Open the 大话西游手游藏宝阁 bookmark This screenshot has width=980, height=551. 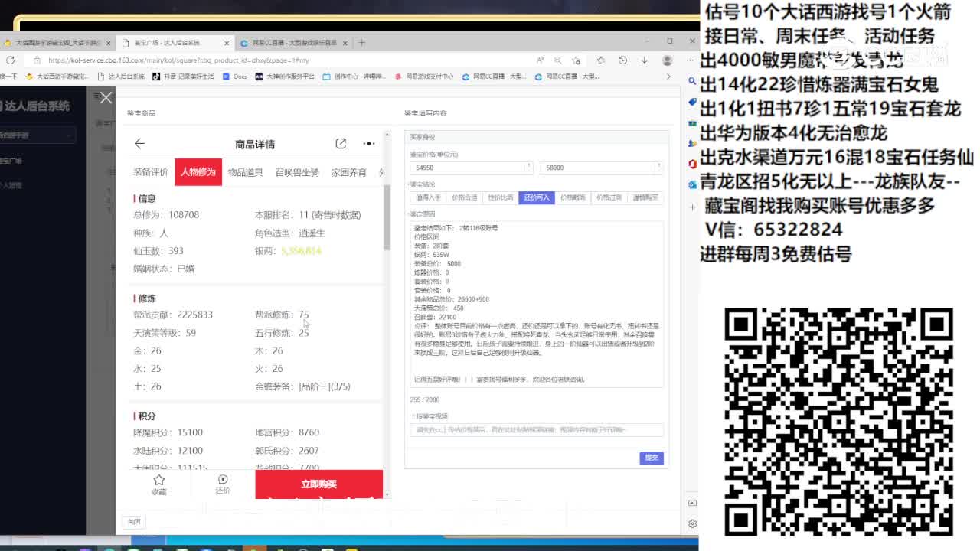click(x=58, y=77)
